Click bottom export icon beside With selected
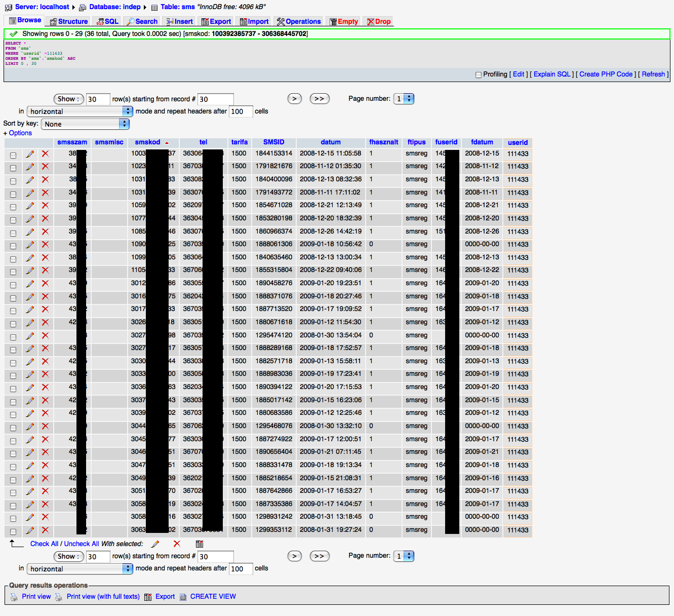Viewport: 674px width, 616px height. pos(200,544)
